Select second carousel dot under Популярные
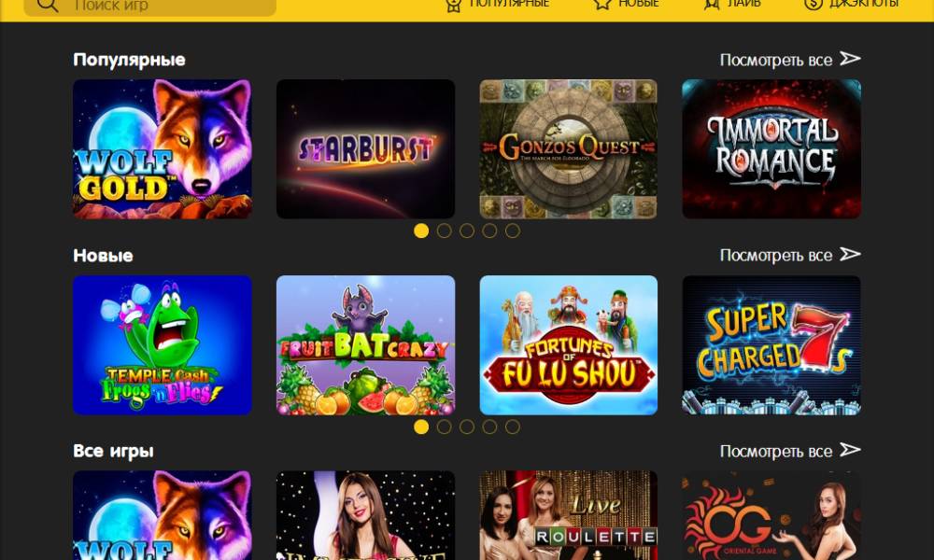The image size is (934, 560). point(444,231)
